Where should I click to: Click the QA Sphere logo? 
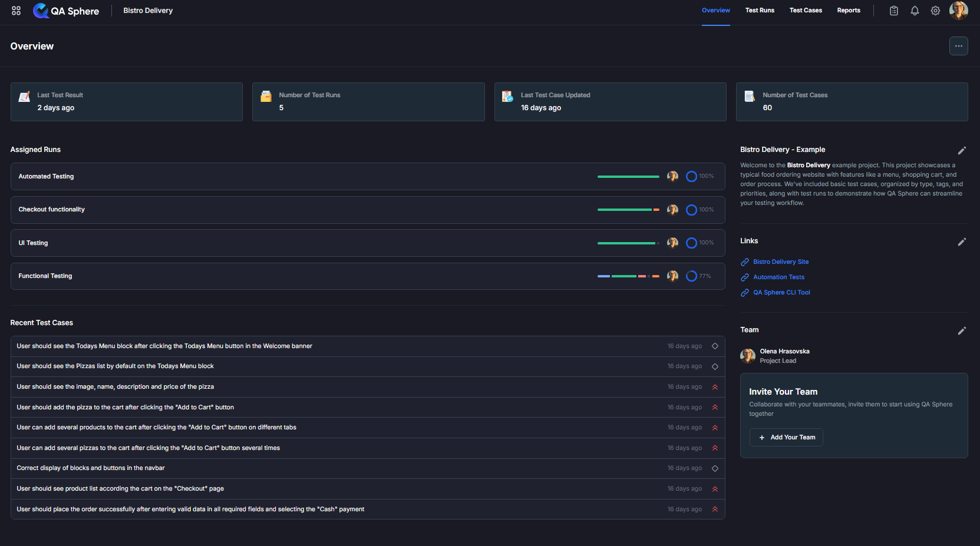coord(66,11)
